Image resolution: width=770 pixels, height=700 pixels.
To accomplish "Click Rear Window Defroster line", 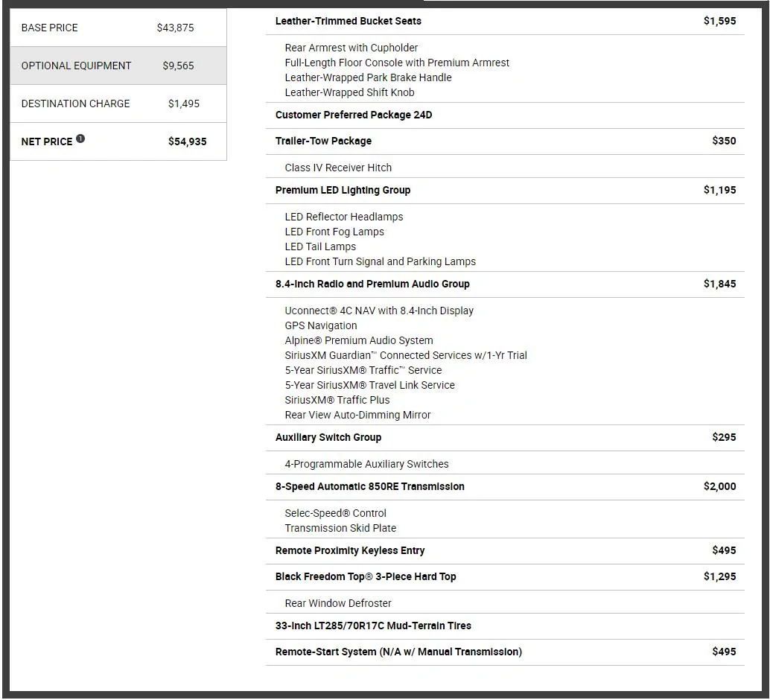I will point(338,603).
